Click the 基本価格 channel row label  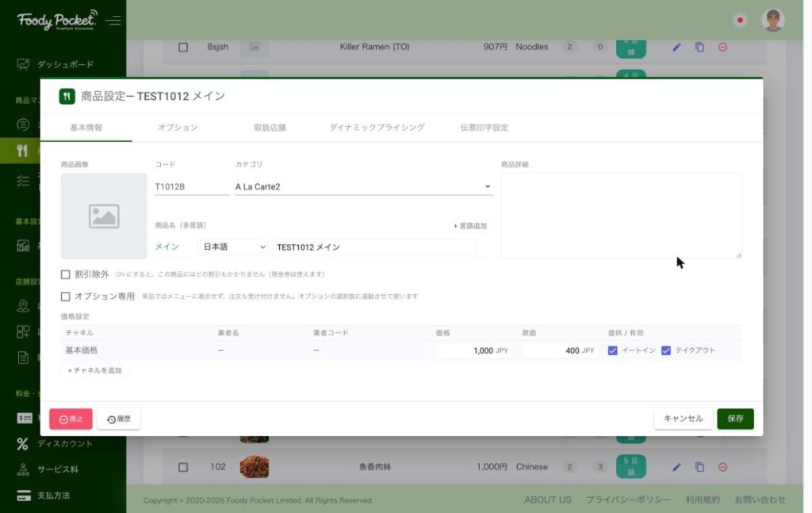pos(82,350)
